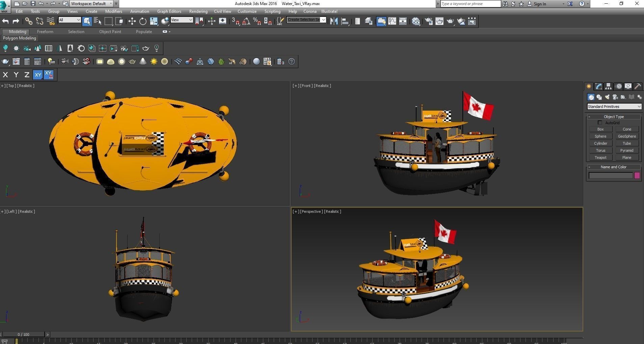Restrict transform to X axis
The width and height of the screenshot is (644, 344).
click(5, 75)
